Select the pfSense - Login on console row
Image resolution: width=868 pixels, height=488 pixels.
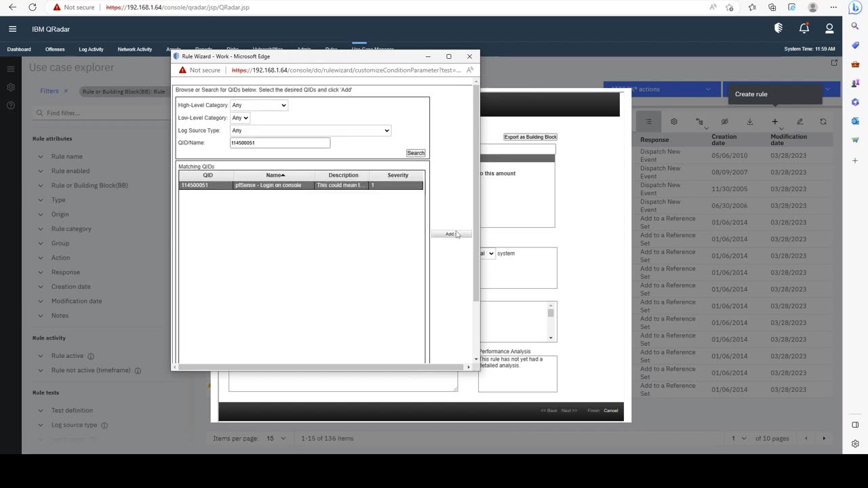(x=301, y=185)
